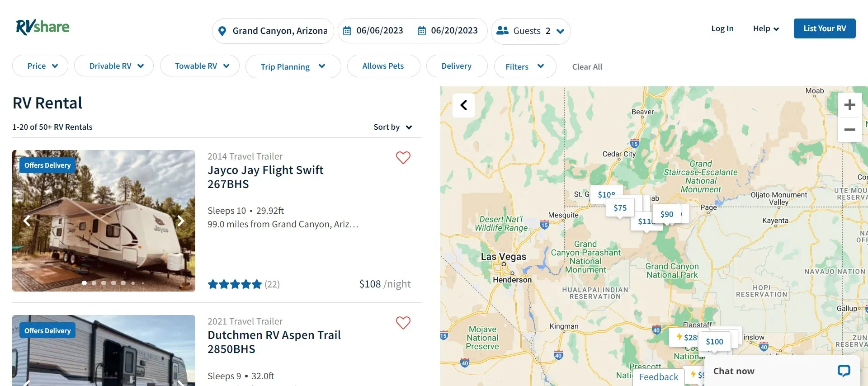Favorite the Jayco Jay Flight Swift listing
Image resolution: width=868 pixels, height=386 pixels.
(x=403, y=157)
